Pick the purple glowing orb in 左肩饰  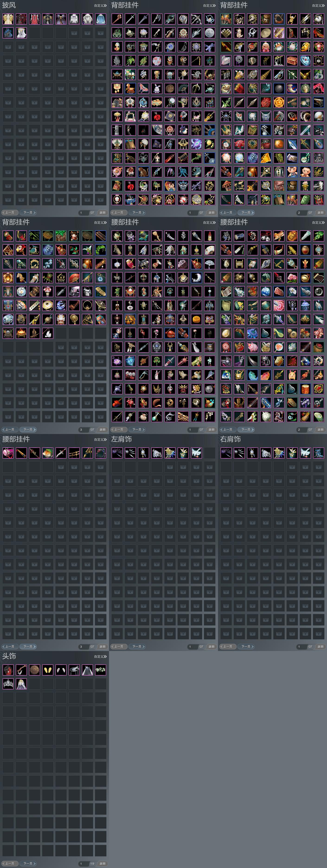117,453
